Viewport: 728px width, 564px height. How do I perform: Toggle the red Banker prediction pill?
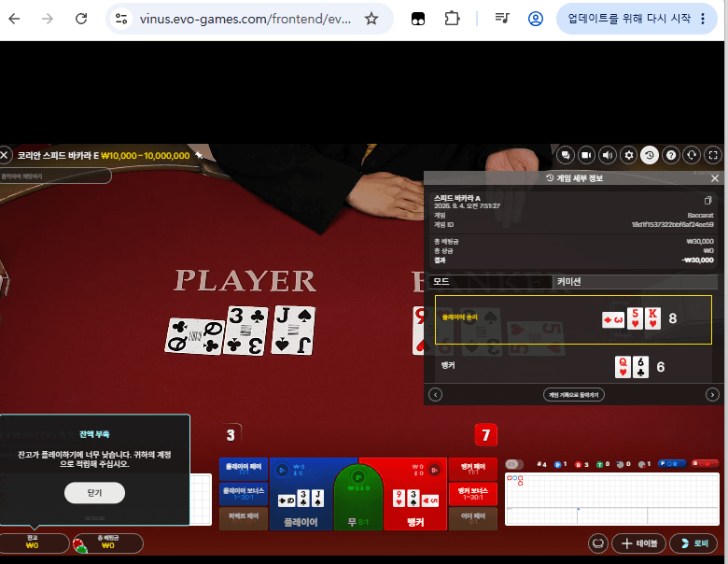pos(705,463)
